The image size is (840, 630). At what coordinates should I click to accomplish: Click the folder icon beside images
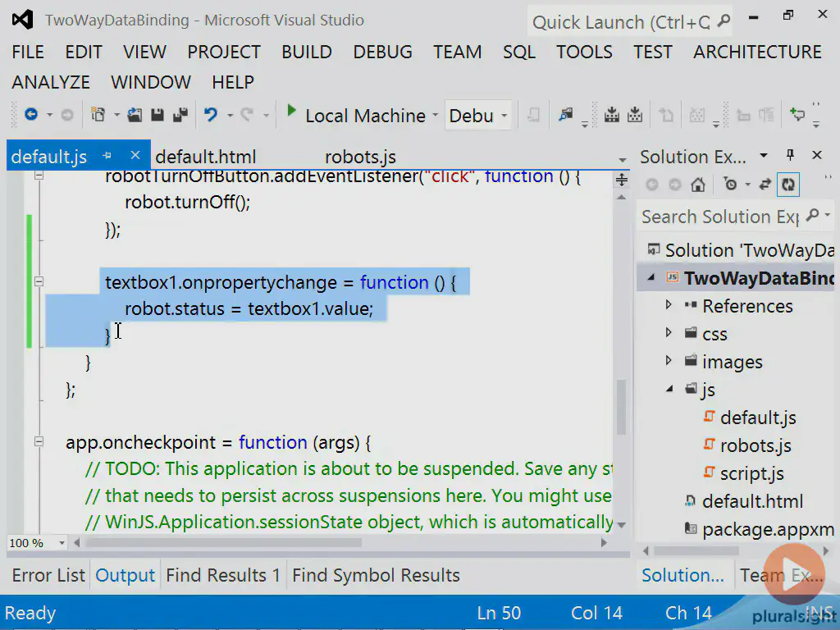(x=691, y=359)
